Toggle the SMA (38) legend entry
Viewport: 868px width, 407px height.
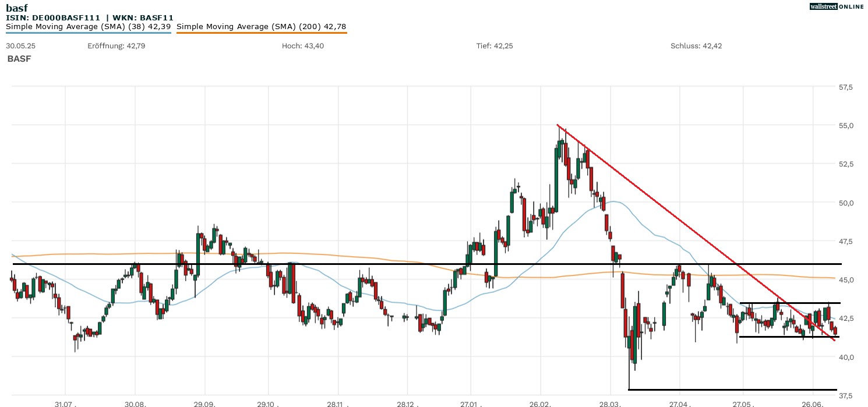tap(88, 26)
